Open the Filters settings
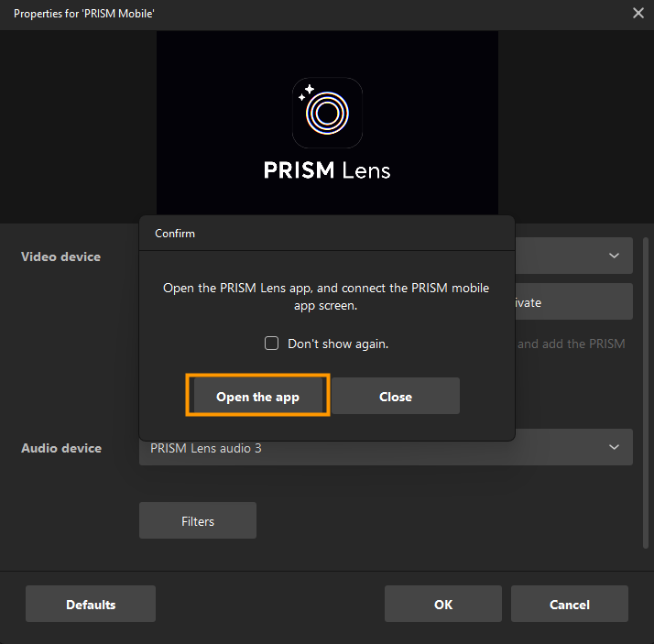Image resolution: width=654 pixels, height=644 pixels. [197, 520]
